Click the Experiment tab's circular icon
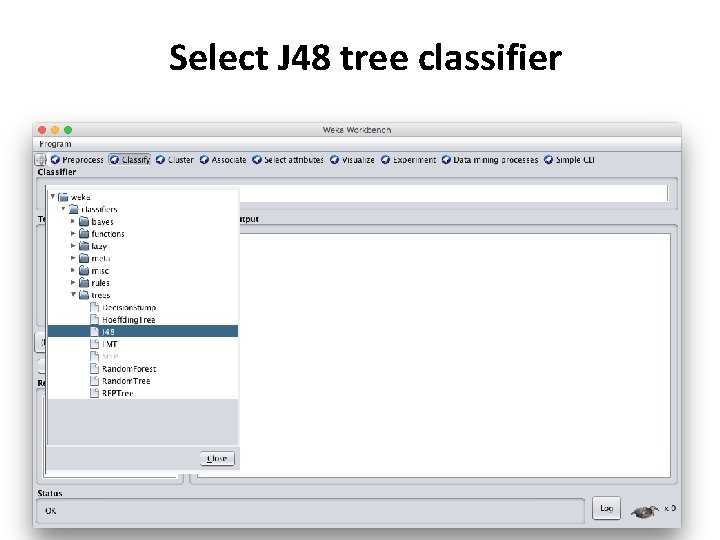Viewport: 720px width, 540px height. 386,160
